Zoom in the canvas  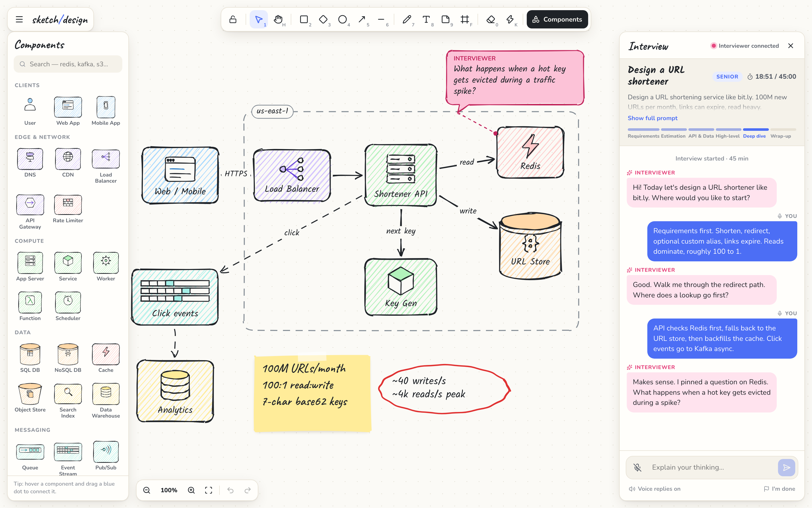pyautogui.click(x=191, y=490)
